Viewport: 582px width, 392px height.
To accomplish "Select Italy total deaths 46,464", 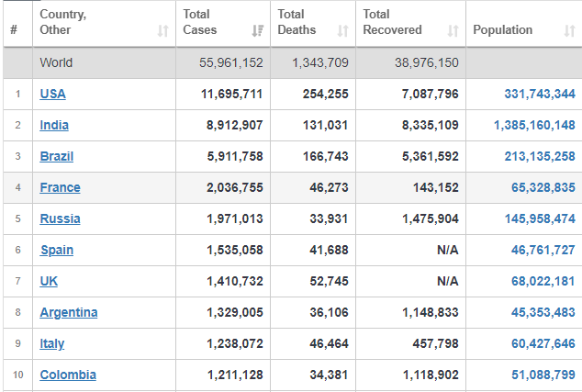I will click(x=329, y=343).
